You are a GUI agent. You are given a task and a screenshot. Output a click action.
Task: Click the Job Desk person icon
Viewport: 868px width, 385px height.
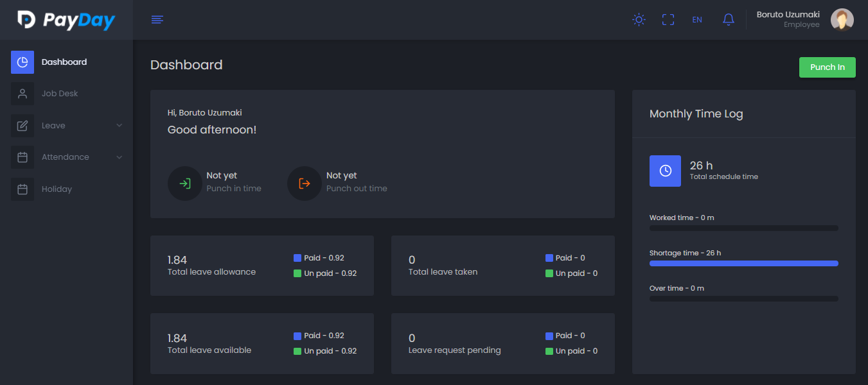click(x=22, y=94)
